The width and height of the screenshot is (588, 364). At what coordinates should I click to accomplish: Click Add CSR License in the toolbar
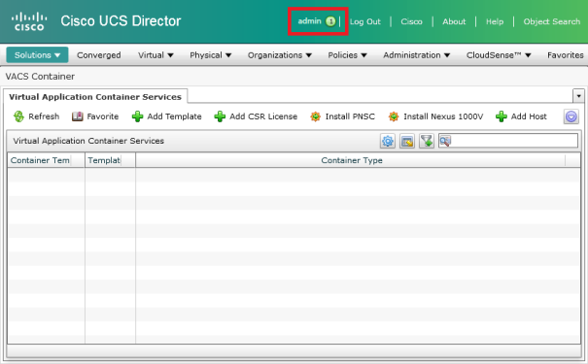pos(256,116)
